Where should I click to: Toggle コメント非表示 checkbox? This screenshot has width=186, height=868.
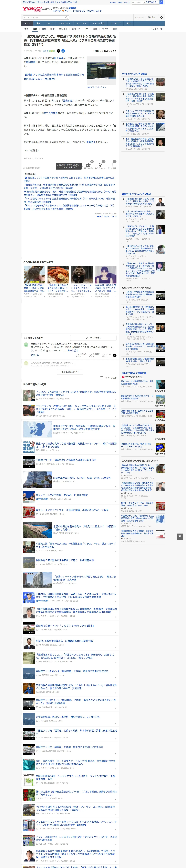point(102,378)
